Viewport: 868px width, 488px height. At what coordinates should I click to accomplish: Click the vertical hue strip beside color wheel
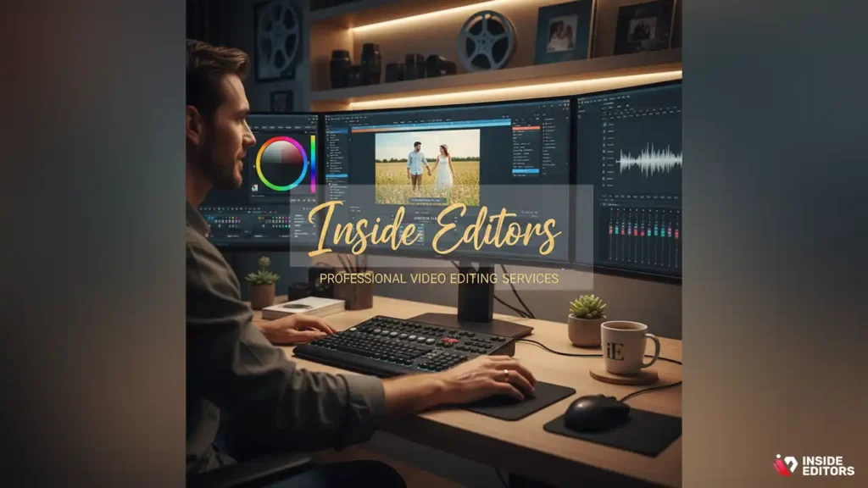pos(313,164)
